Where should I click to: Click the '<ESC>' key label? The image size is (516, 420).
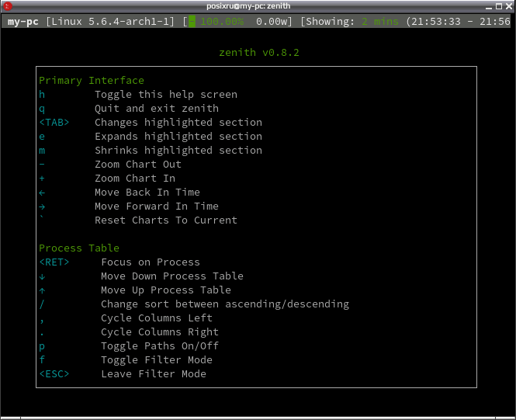54,374
